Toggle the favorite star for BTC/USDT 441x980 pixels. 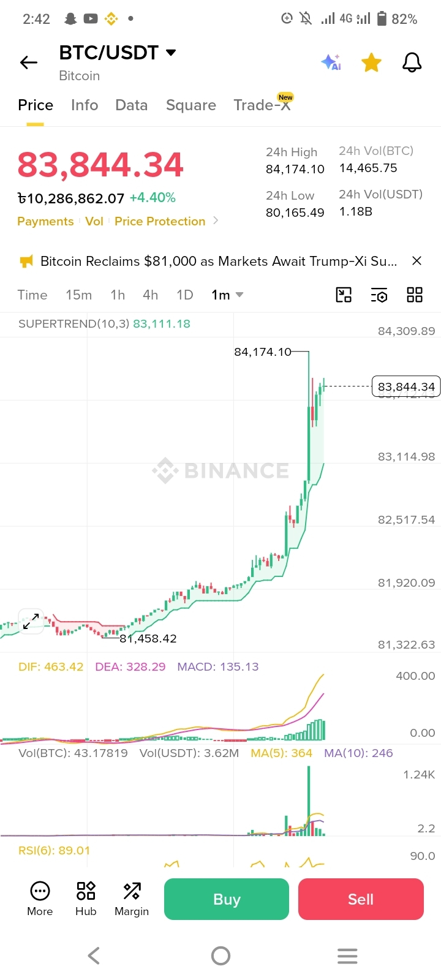tap(371, 62)
